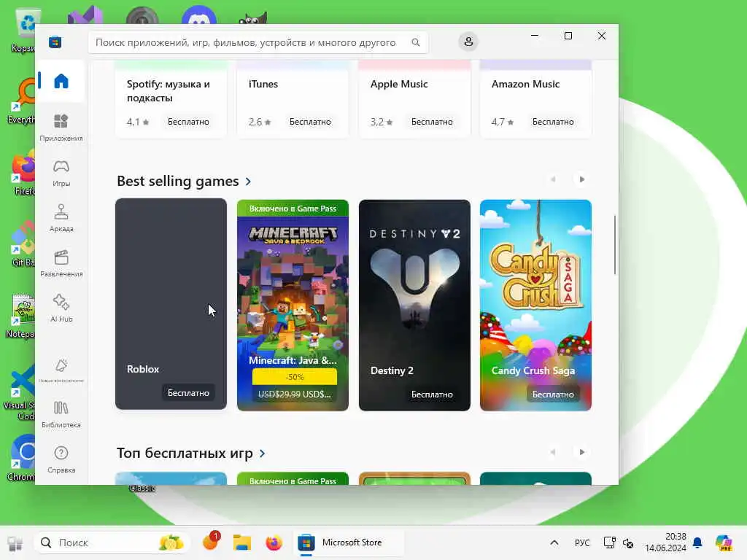Show next Best selling games items
The height and width of the screenshot is (560, 747).
tap(581, 179)
